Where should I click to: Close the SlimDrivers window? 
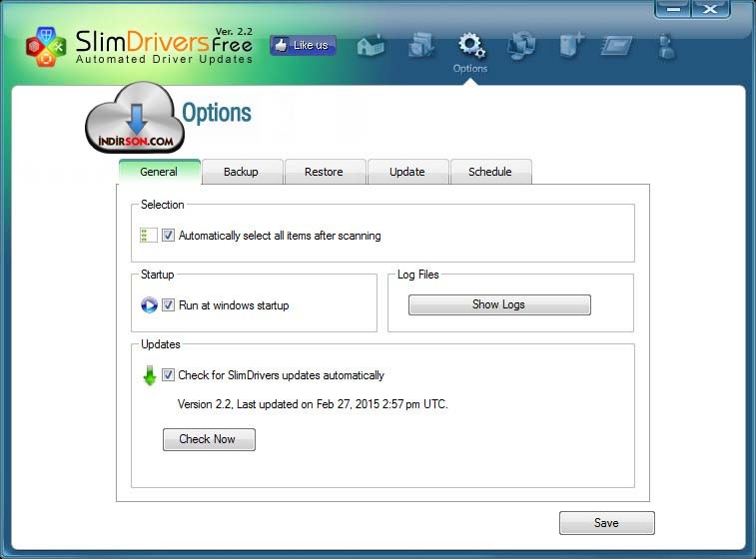click(x=710, y=9)
